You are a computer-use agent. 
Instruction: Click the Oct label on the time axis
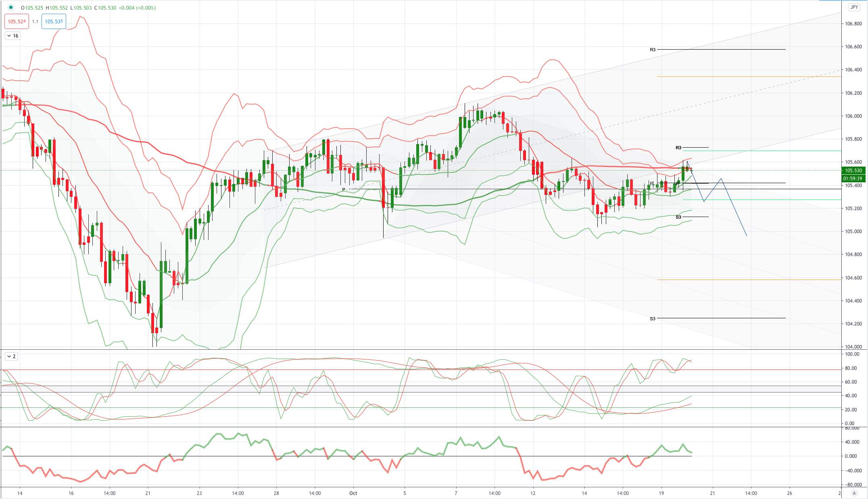click(x=353, y=493)
